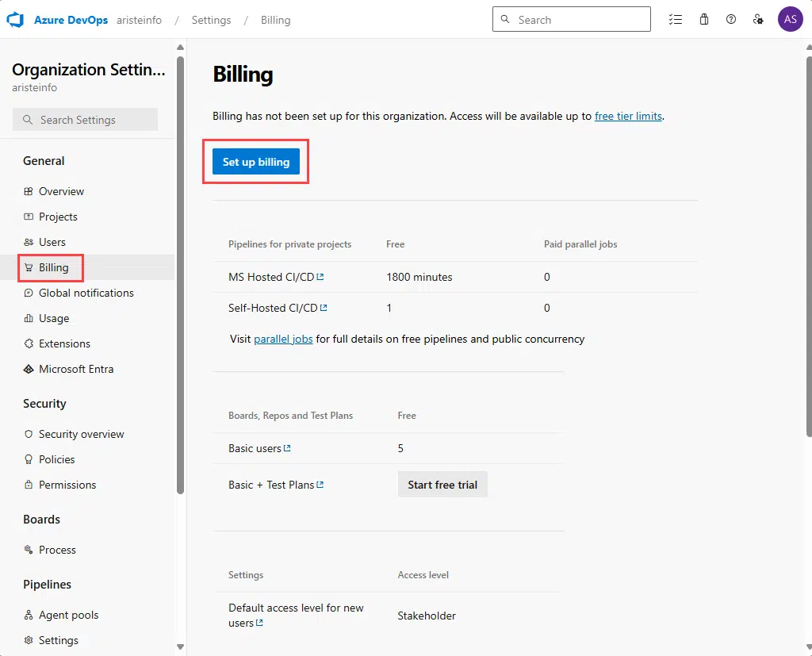
Task: Click the user settings gear icon
Action: coord(758,19)
